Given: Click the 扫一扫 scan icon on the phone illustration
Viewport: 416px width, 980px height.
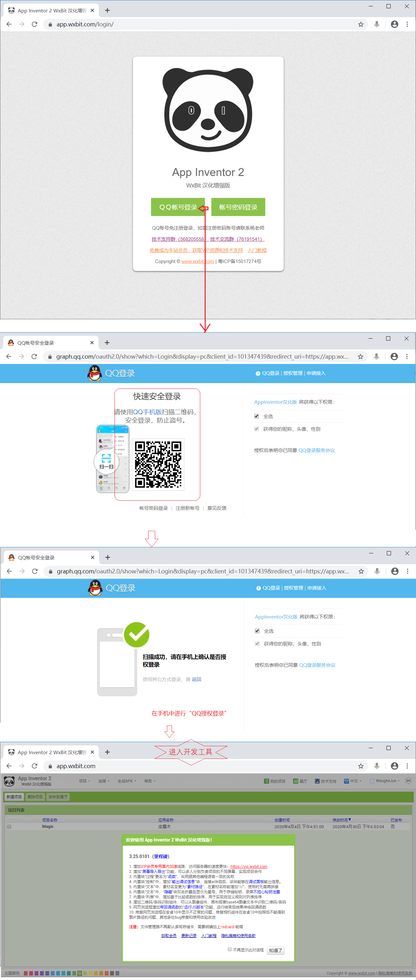Looking at the screenshot, I should pyautogui.click(x=106, y=462).
